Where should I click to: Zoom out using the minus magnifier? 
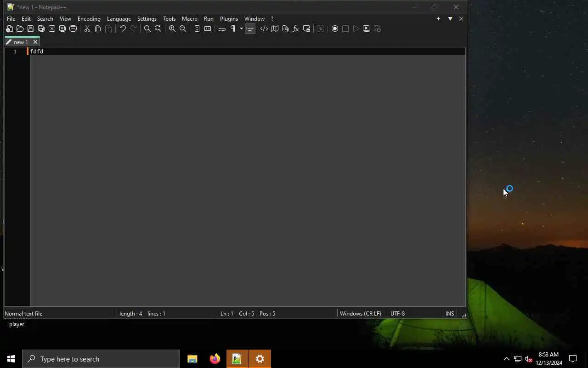[x=182, y=29]
